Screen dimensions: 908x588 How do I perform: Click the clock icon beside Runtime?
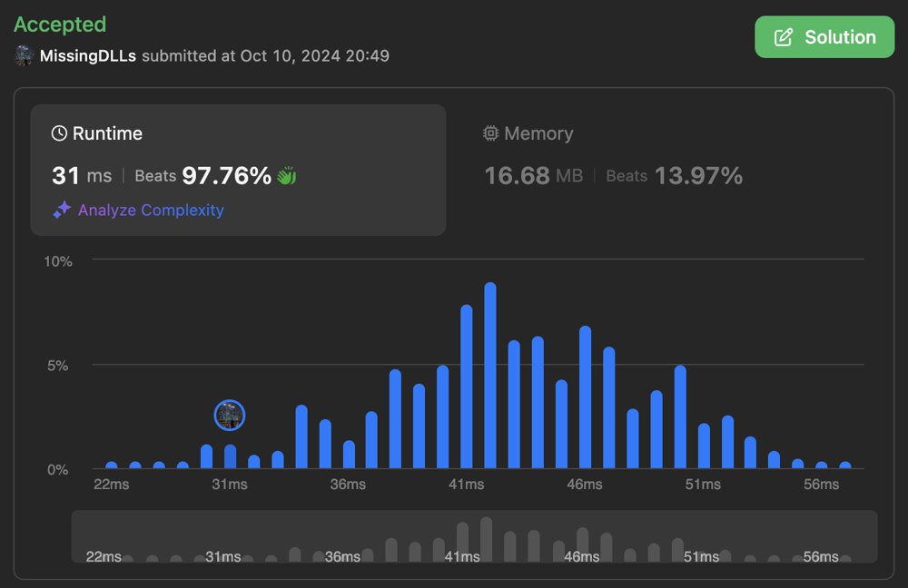[x=59, y=133]
